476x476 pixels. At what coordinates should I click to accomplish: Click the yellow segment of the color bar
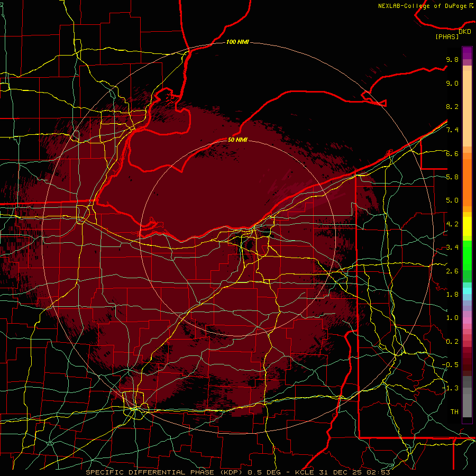467,226
